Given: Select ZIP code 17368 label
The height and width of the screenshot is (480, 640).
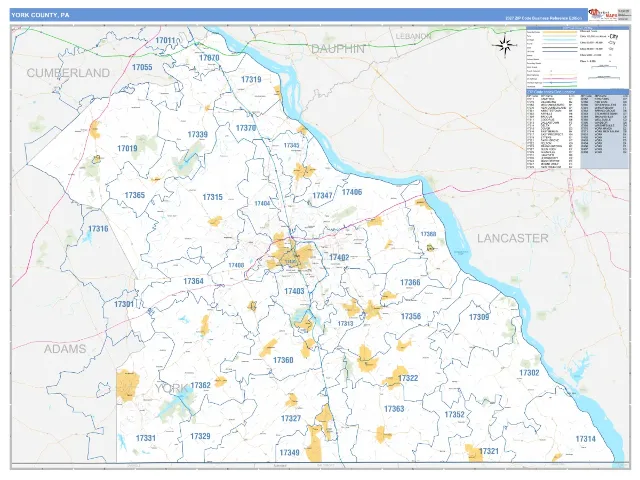Looking at the screenshot, I should (428, 234).
